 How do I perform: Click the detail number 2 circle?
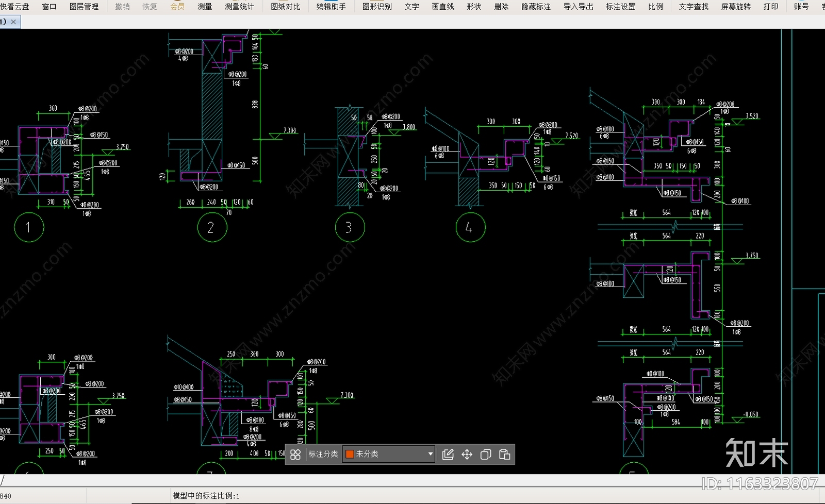click(212, 227)
